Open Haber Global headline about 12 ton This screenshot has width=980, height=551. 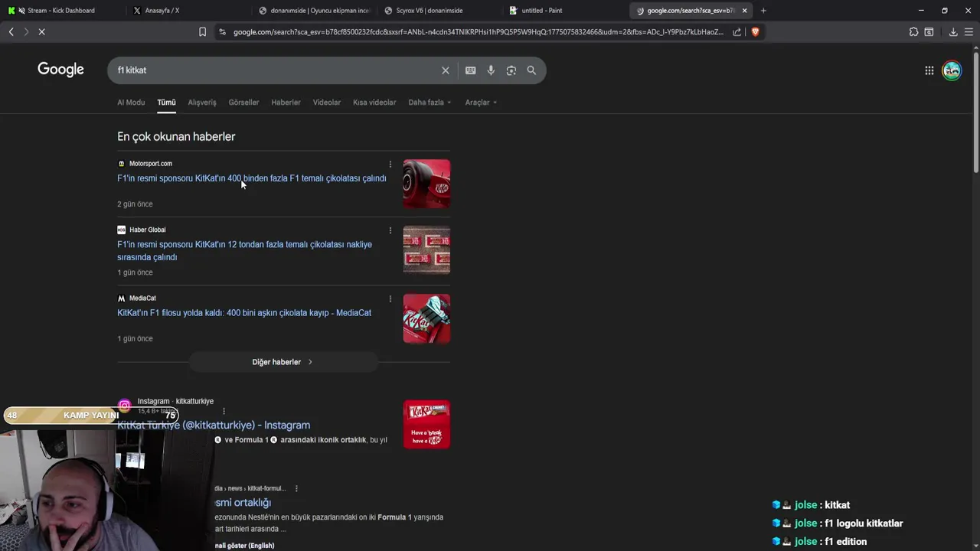click(x=244, y=251)
